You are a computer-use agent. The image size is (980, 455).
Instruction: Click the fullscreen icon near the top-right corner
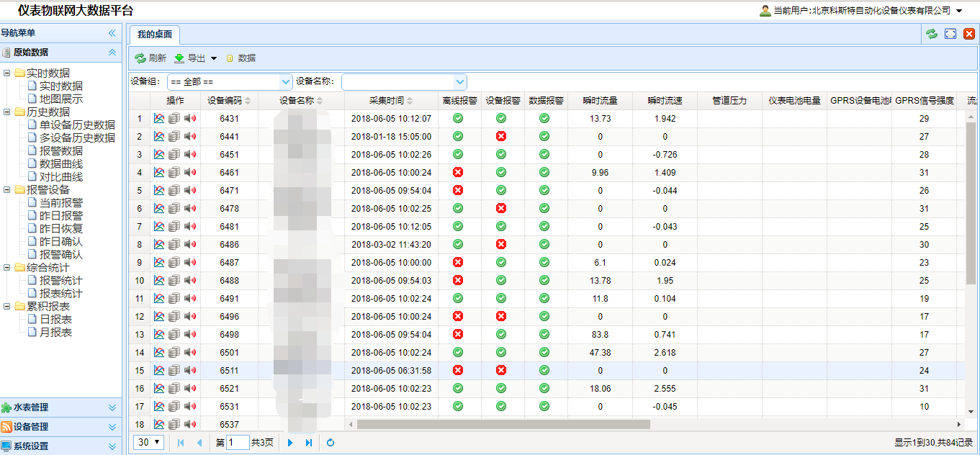click(950, 33)
